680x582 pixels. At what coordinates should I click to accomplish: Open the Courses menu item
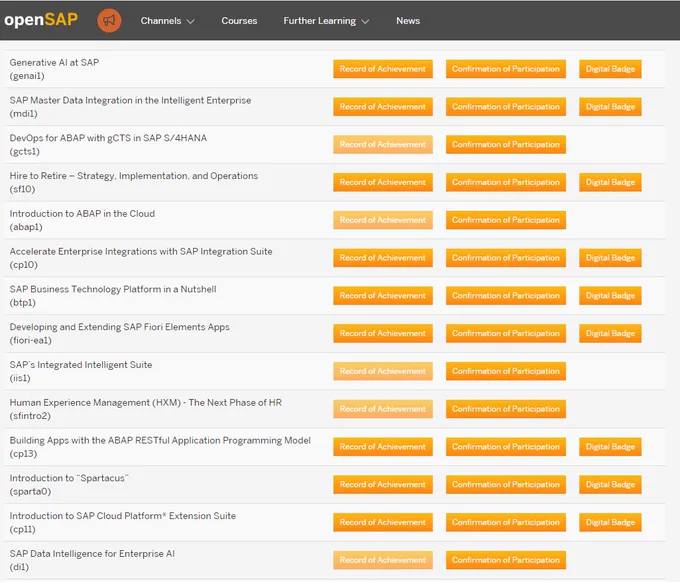(239, 21)
